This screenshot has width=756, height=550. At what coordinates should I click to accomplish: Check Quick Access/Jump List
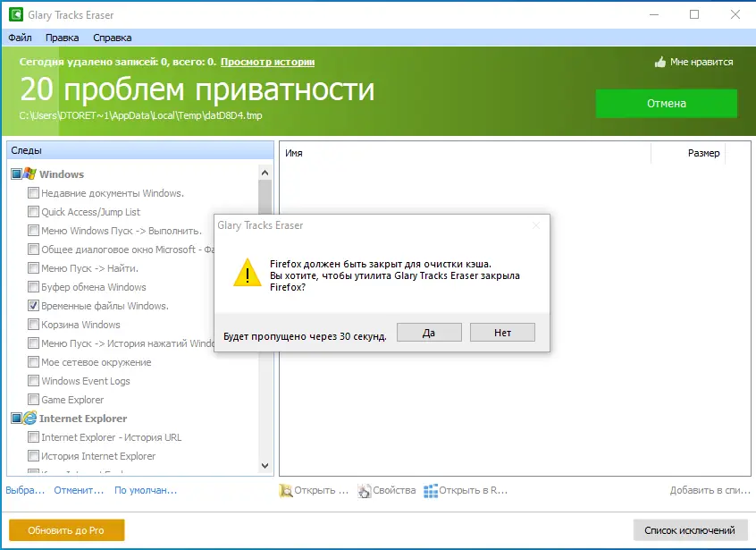tap(33, 212)
